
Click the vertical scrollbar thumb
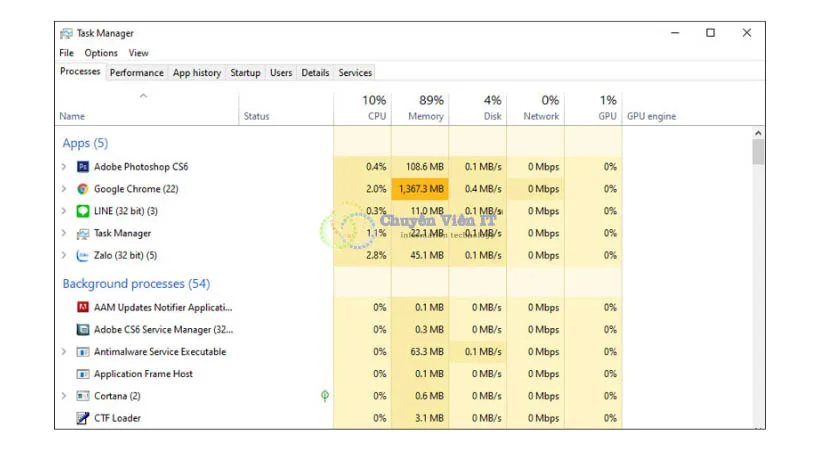click(758, 152)
